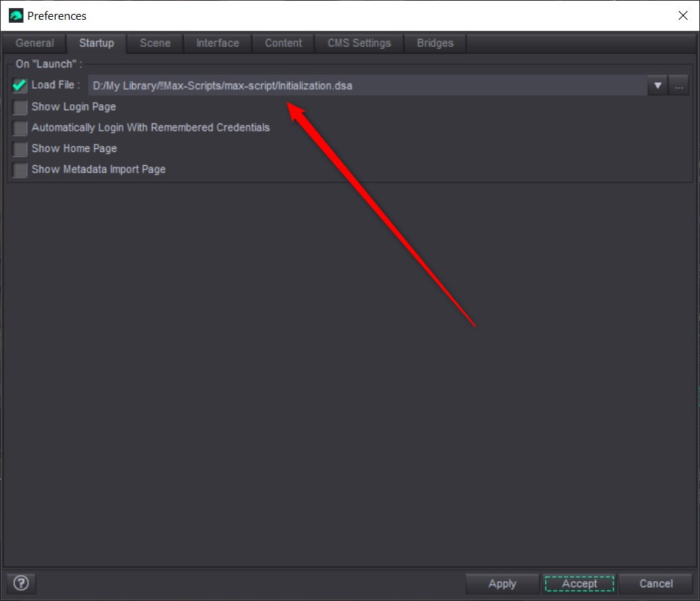Switch to the Content tab

[283, 43]
